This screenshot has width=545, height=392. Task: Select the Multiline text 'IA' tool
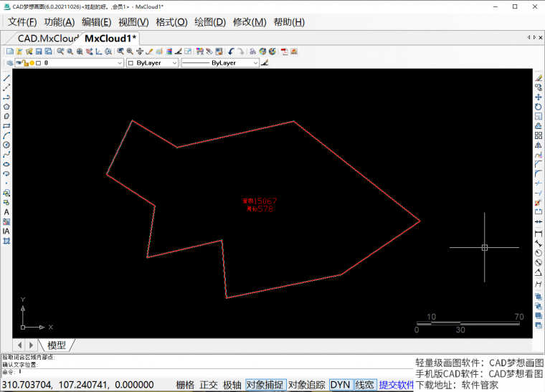(6, 231)
